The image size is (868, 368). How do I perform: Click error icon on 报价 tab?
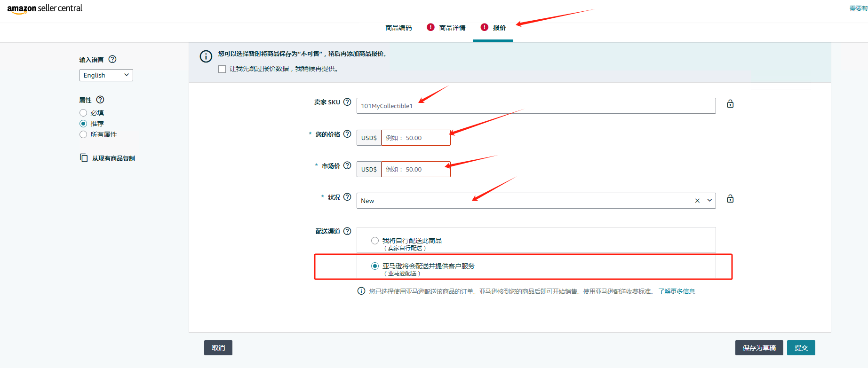click(485, 27)
